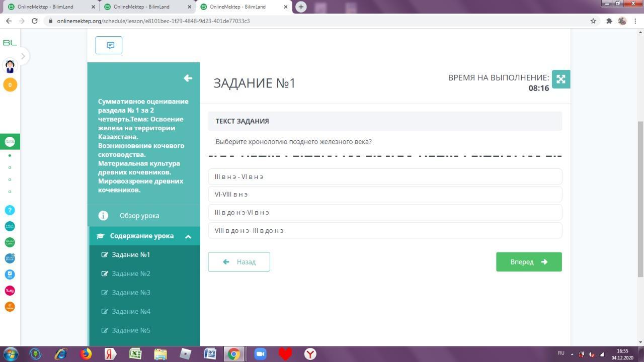Image resolution: width=644 pixels, height=362 pixels.
Task: Expand the left BL navigation panel arrow
Action: [x=23, y=56]
